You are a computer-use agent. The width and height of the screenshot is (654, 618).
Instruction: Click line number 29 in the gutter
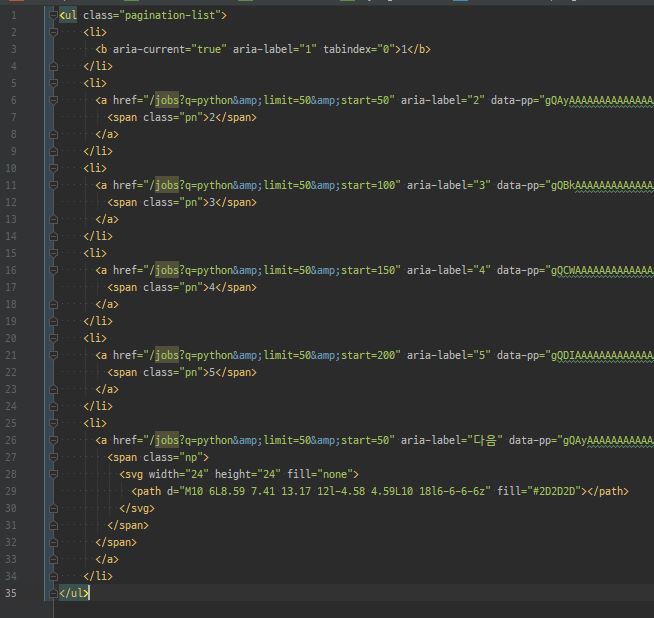click(x=11, y=491)
